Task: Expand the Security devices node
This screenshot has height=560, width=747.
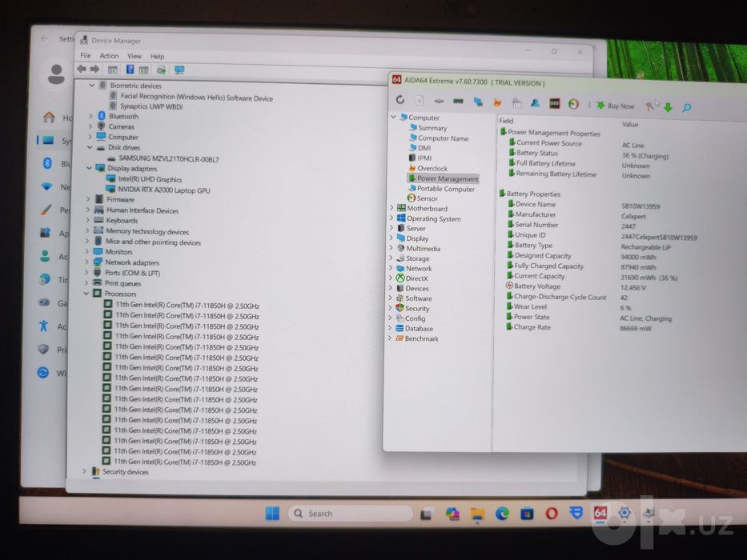Action: click(x=84, y=471)
